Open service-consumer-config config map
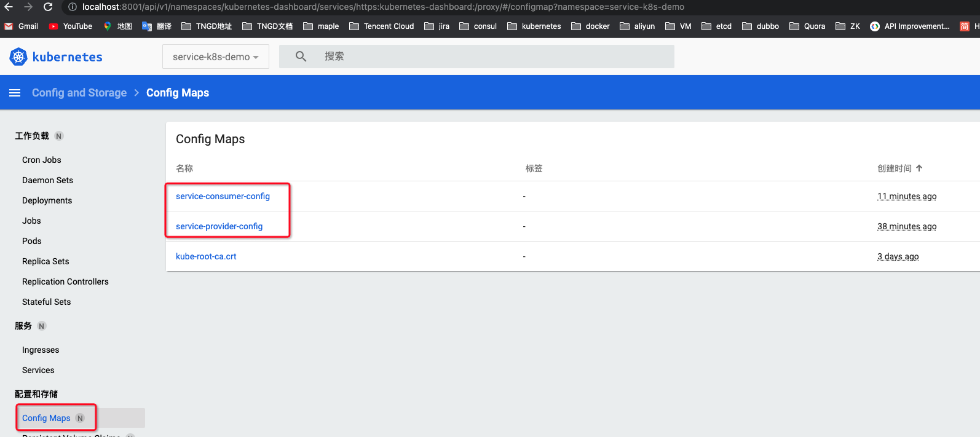The height and width of the screenshot is (437, 980). click(223, 196)
